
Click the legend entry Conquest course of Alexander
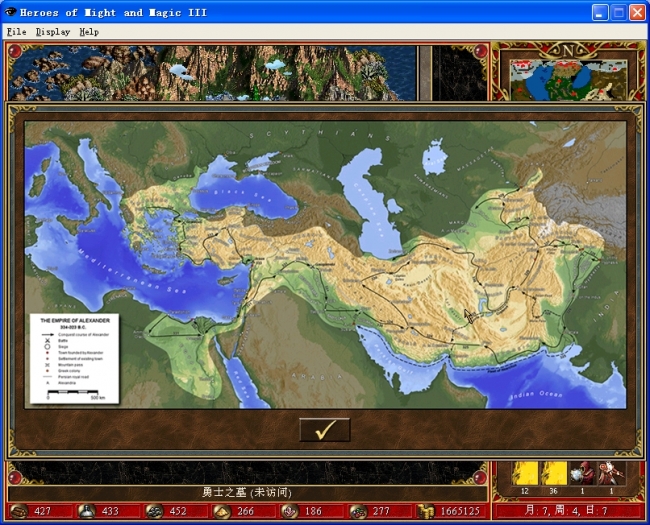click(x=83, y=334)
